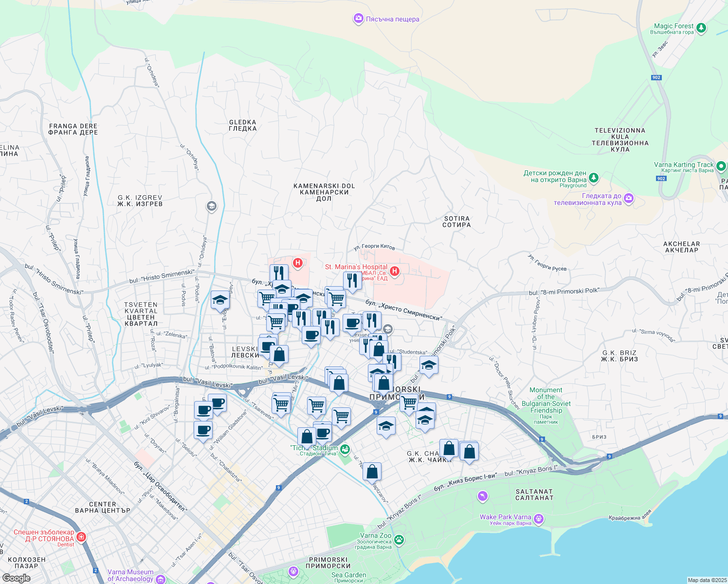The height and width of the screenshot is (584, 728).
Task: Click the museum icon at Varna Museum of Archaeology
Action: point(162,580)
